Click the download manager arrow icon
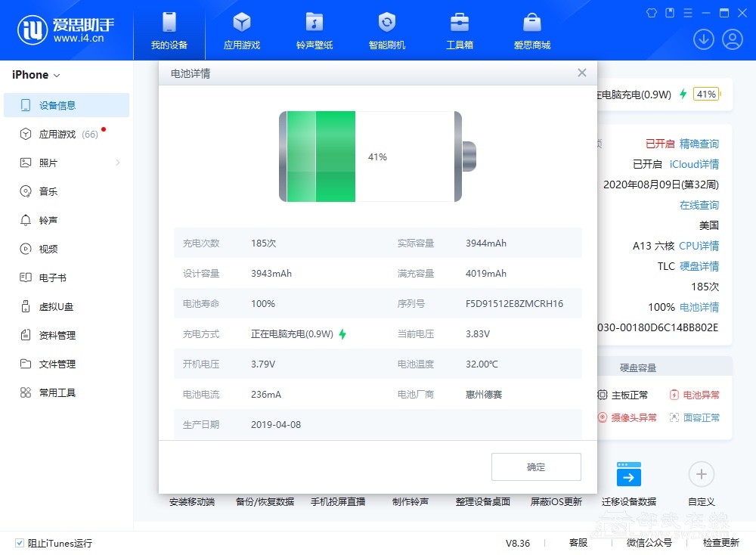The height and width of the screenshot is (555, 756). [x=703, y=39]
